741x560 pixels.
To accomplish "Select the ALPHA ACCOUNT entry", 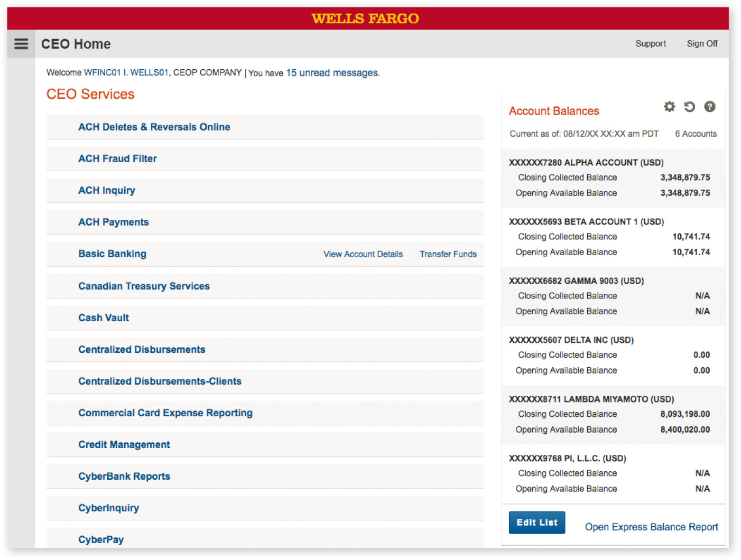I will point(586,163).
